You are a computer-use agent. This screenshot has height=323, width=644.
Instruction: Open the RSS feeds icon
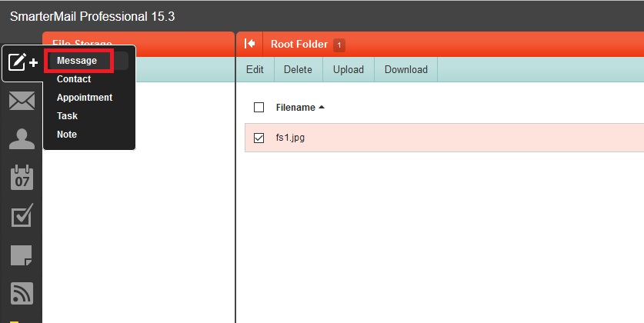pos(22,293)
